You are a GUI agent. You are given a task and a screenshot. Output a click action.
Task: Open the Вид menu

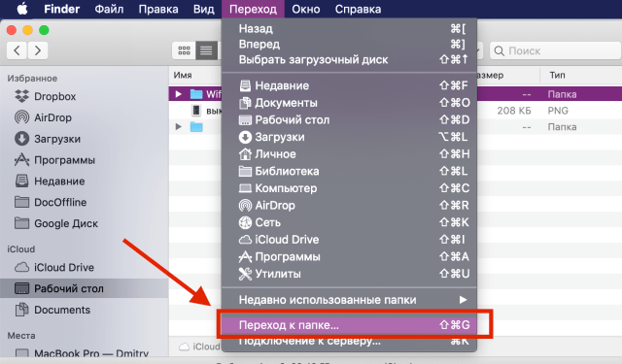click(203, 9)
